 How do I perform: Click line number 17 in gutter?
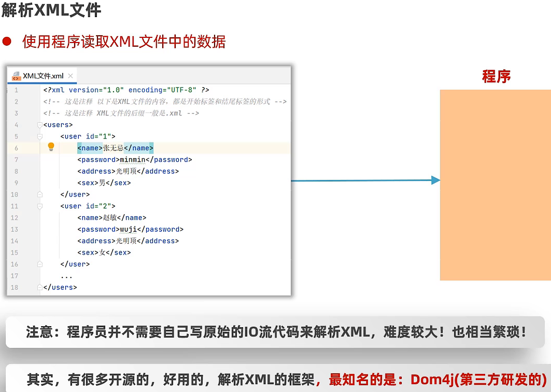coord(15,276)
